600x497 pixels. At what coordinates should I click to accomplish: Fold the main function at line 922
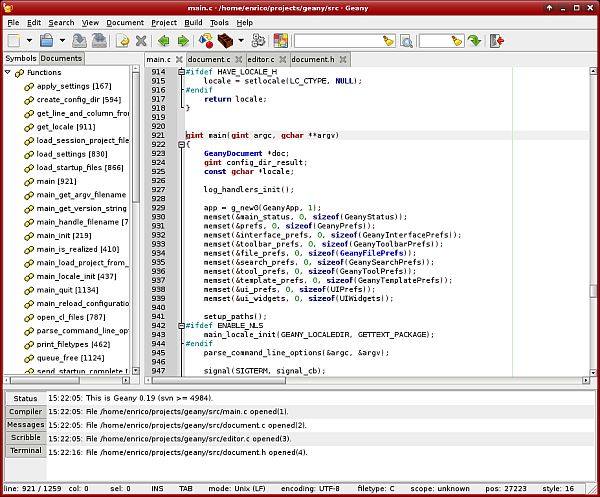click(x=182, y=144)
